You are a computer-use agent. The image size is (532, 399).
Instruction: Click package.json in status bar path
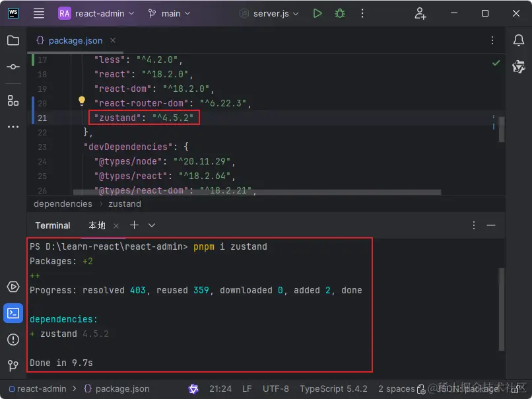tap(117, 389)
